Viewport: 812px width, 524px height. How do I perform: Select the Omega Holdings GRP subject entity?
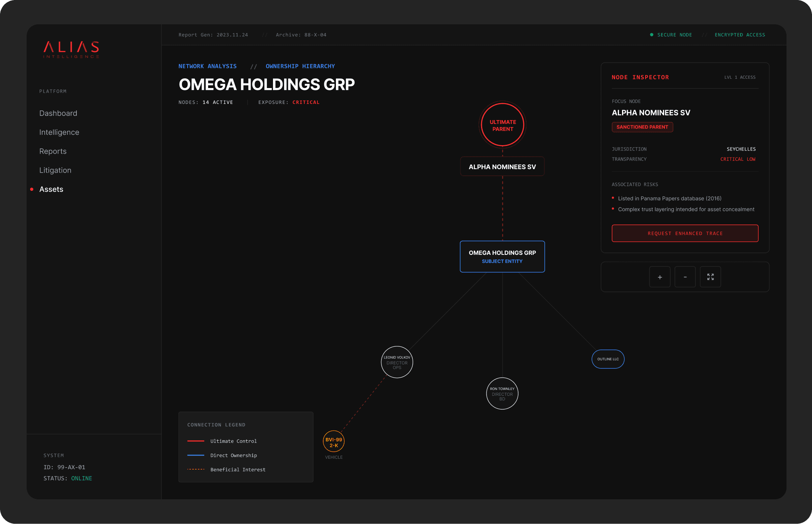pyautogui.click(x=502, y=257)
